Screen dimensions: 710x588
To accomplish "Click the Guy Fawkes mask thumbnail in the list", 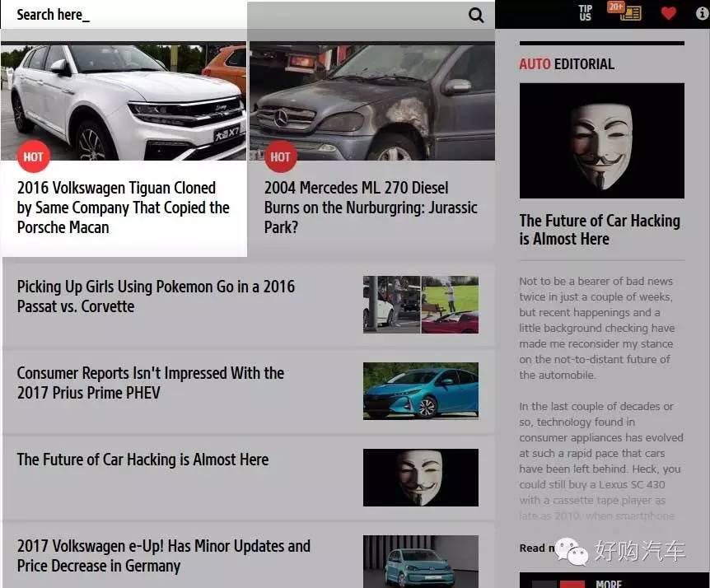I will [421, 478].
